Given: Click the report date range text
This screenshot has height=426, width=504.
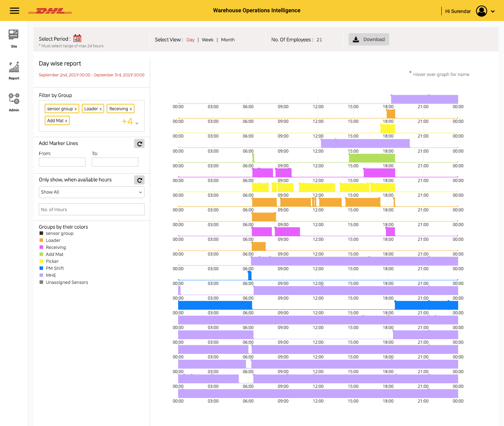Looking at the screenshot, I should [x=92, y=75].
